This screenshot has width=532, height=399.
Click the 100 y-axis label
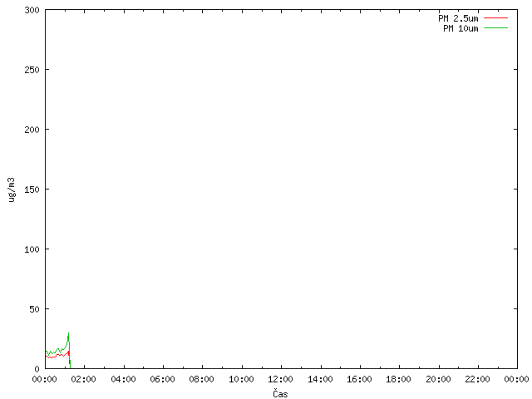tap(32, 249)
